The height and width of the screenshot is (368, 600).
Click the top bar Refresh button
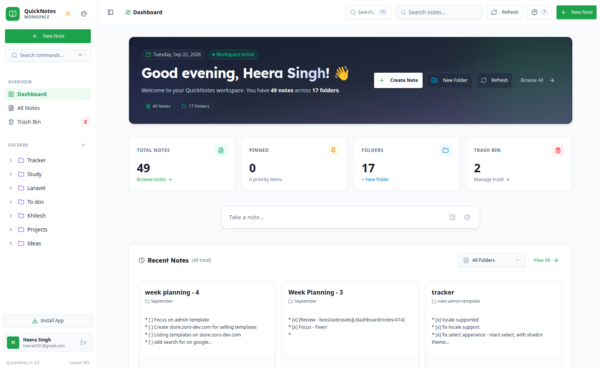click(x=504, y=12)
